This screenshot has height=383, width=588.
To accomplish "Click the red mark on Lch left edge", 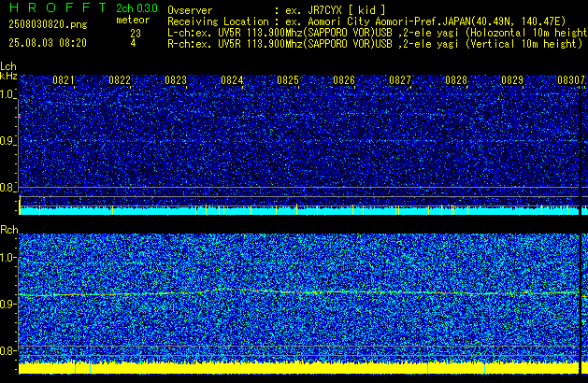I will [x=20, y=117].
